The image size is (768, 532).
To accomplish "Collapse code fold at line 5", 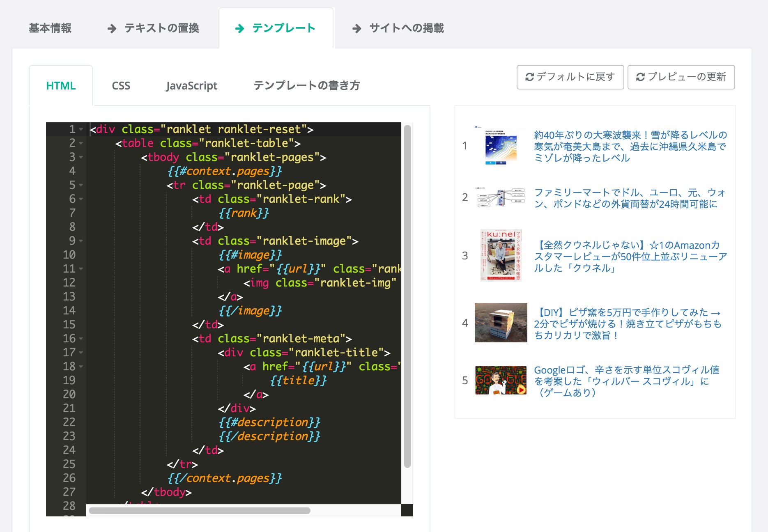I will (x=81, y=185).
